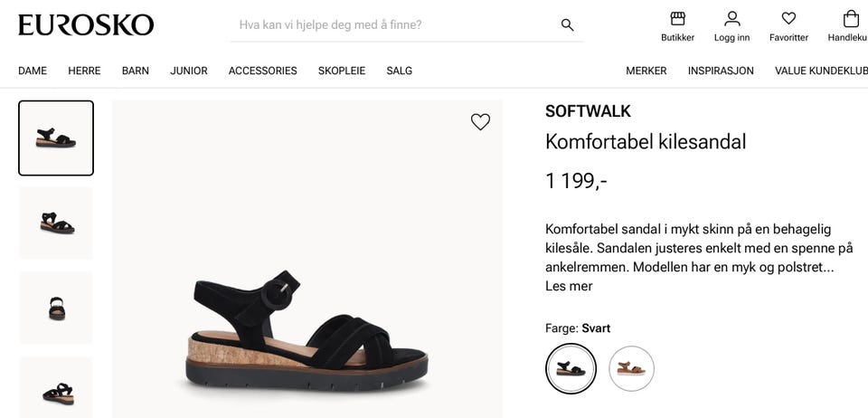
Task: Open the SKOPLEIE menu category
Action: (342, 71)
